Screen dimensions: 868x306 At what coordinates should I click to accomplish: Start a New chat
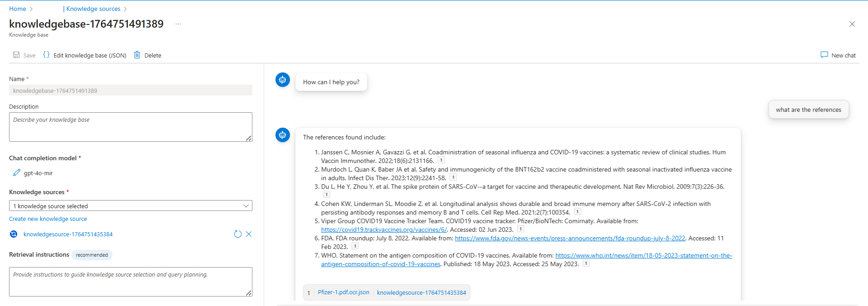point(838,55)
